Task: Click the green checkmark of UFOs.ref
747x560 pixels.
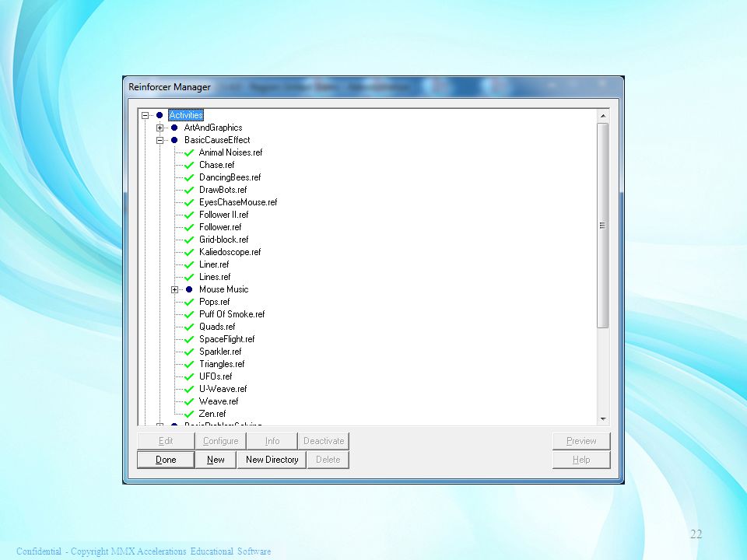Action: [189, 376]
